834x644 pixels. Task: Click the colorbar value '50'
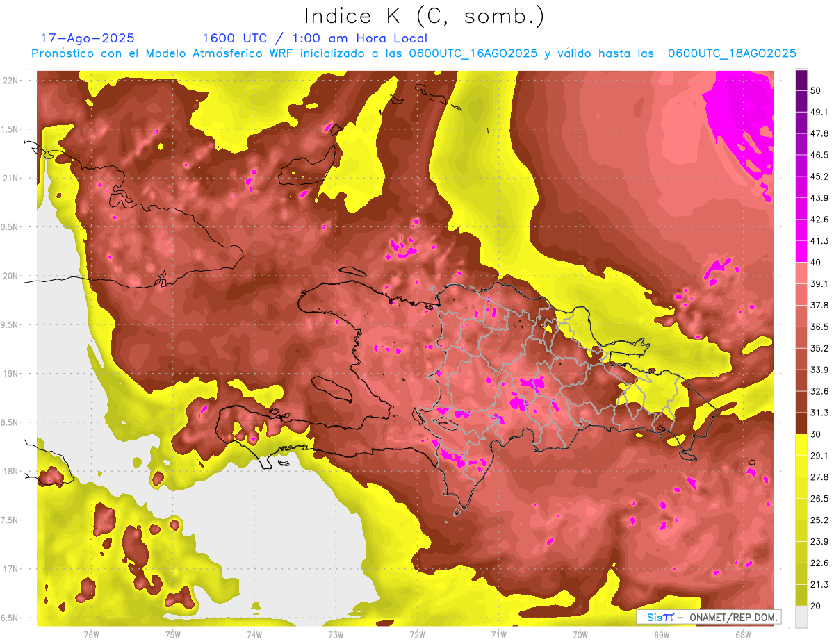tap(817, 90)
